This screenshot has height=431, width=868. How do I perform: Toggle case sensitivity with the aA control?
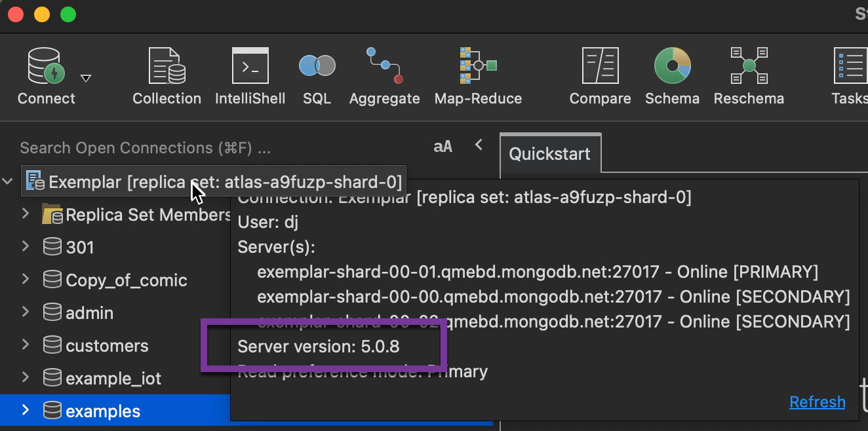click(443, 146)
